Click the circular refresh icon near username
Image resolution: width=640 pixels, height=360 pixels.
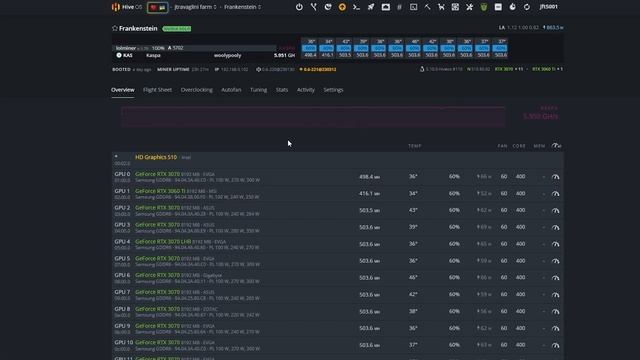[x=527, y=7]
